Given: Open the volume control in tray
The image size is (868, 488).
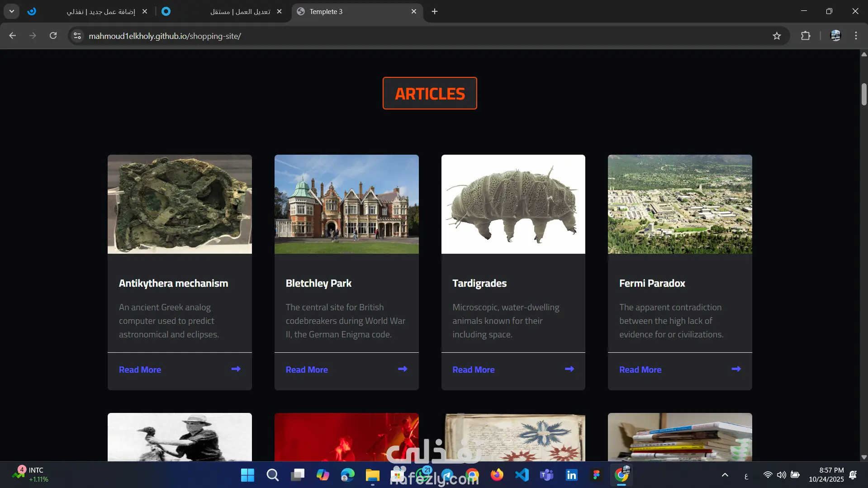Looking at the screenshot, I should (781, 475).
